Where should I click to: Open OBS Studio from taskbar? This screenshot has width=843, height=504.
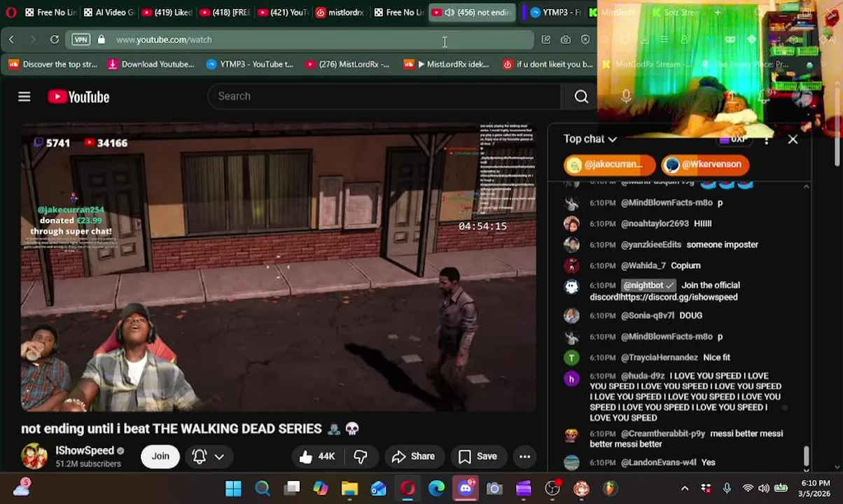click(x=552, y=489)
